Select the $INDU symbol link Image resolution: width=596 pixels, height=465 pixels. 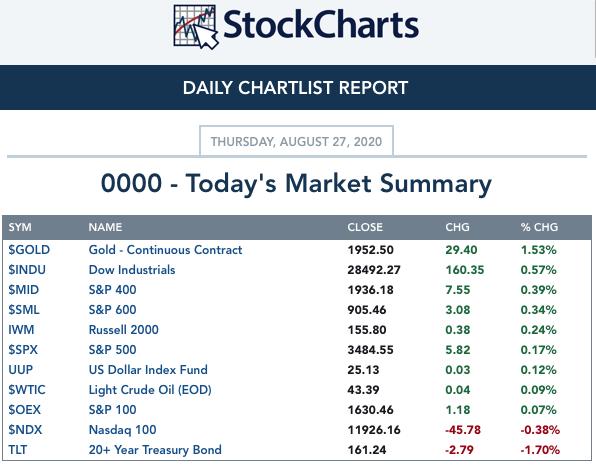click(27, 270)
